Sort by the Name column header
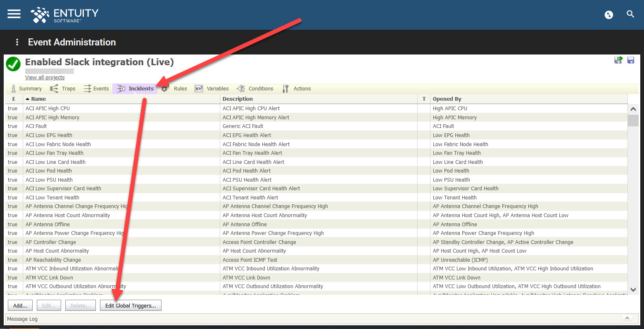The image size is (644, 329). click(121, 99)
